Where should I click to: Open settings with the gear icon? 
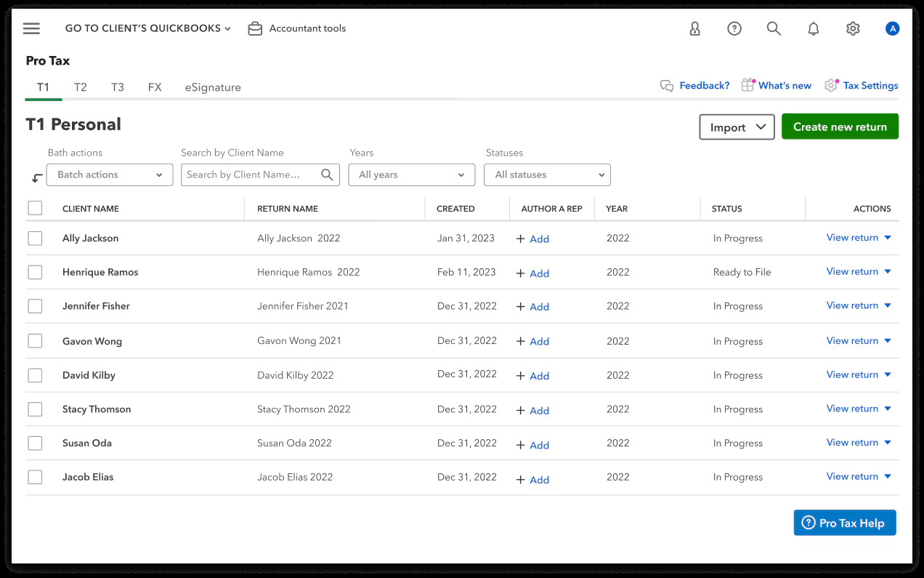[852, 28]
